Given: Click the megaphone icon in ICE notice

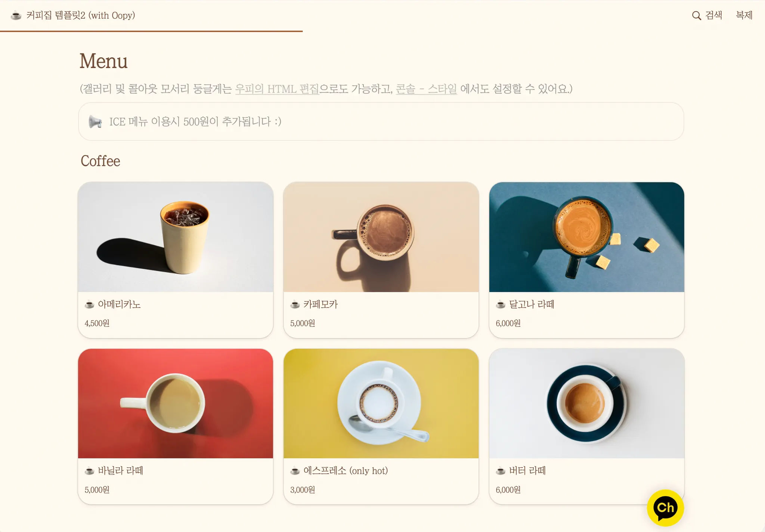Looking at the screenshot, I should (x=95, y=122).
